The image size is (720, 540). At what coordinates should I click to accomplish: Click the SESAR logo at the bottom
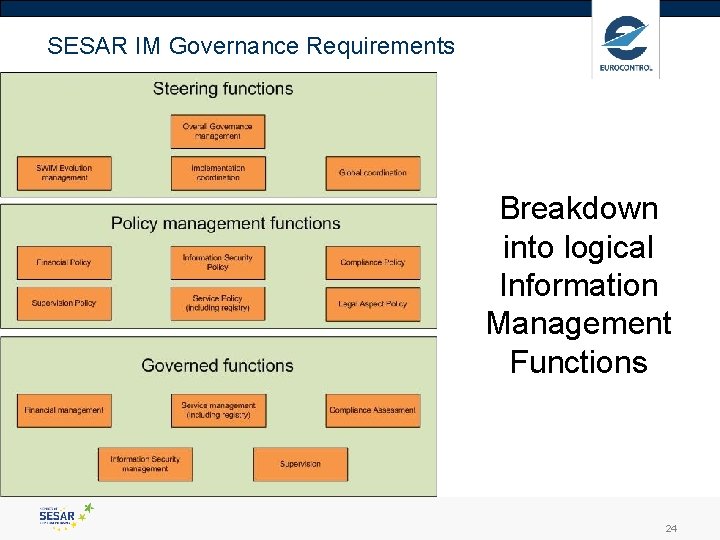click(66, 517)
